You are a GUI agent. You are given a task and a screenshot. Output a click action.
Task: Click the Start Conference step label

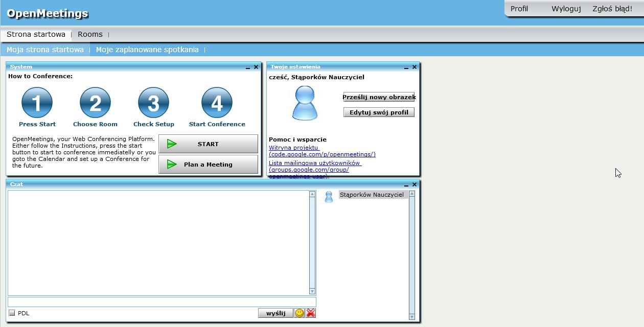pyautogui.click(x=217, y=124)
